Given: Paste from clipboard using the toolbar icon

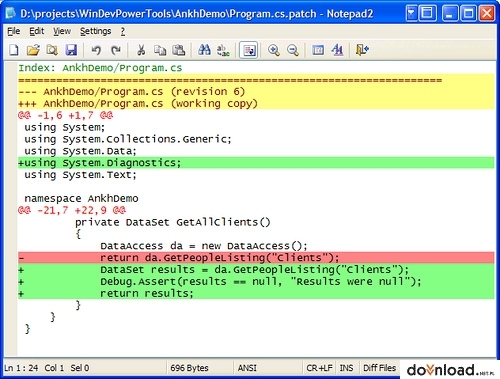Looking at the screenshot, I should click(x=179, y=50).
